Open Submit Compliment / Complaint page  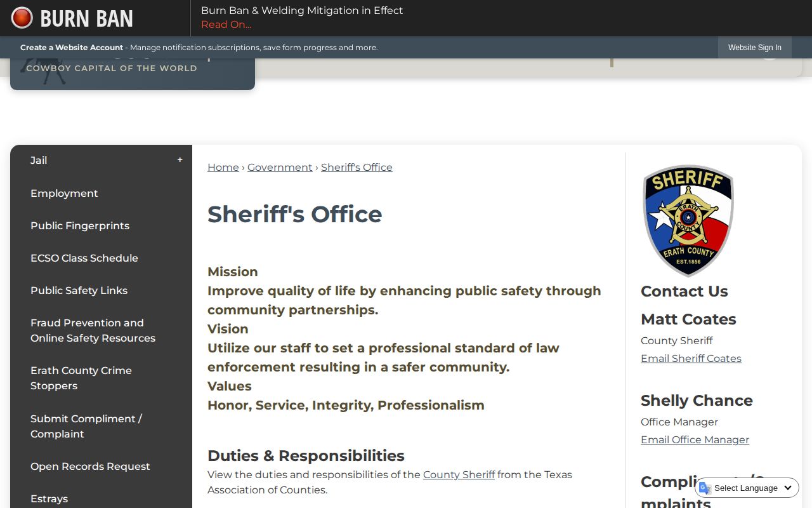[86, 426]
